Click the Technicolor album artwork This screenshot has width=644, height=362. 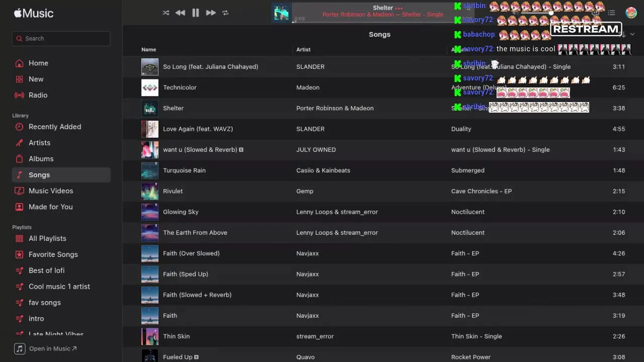point(150,87)
